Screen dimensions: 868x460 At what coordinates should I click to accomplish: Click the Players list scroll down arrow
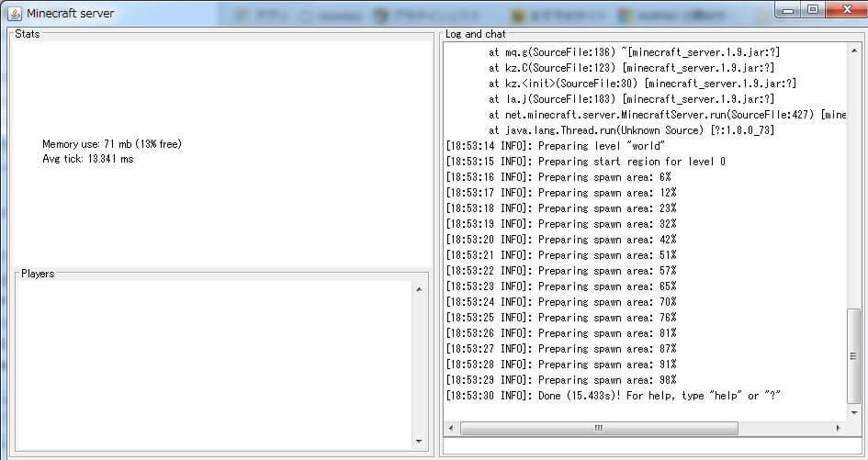tap(419, 441)
